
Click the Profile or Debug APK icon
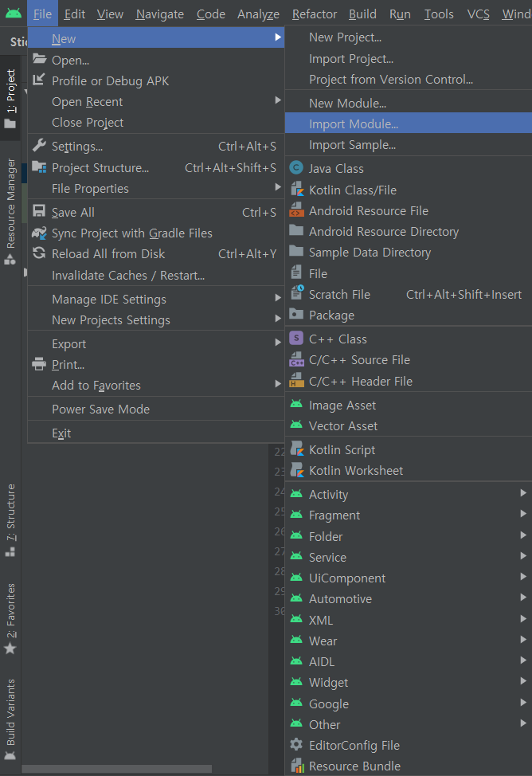pyautogui.click(x=38, y=80)
